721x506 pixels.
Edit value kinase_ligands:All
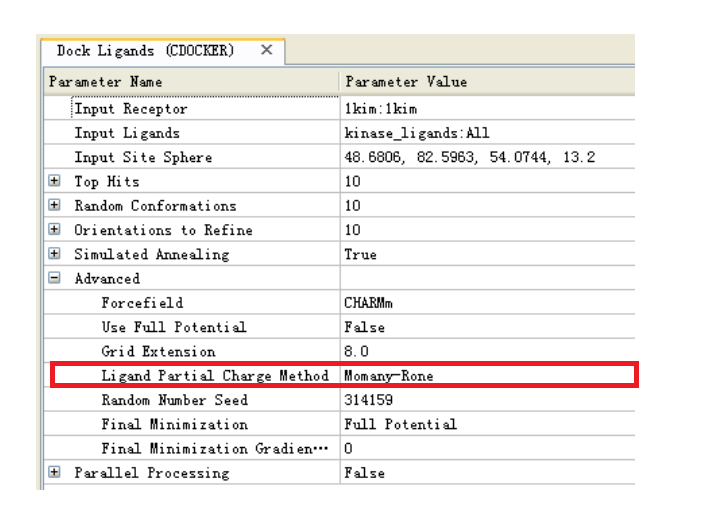click(417, 133)
